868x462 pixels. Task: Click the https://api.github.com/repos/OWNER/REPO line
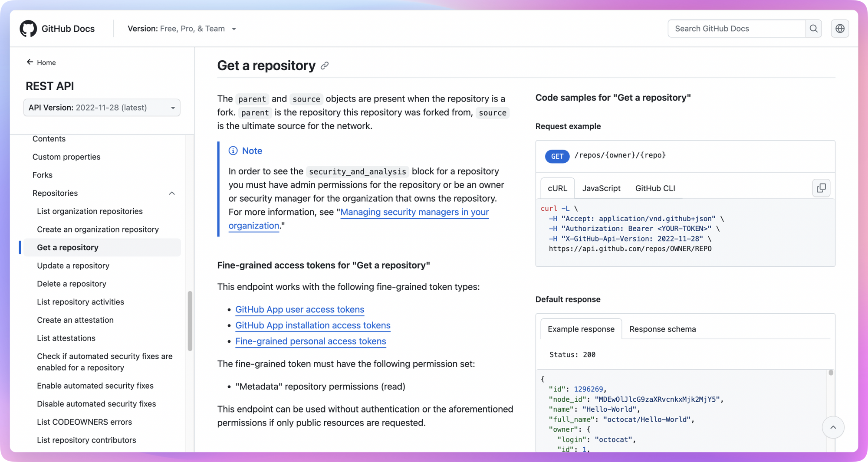tap(630, 249)
